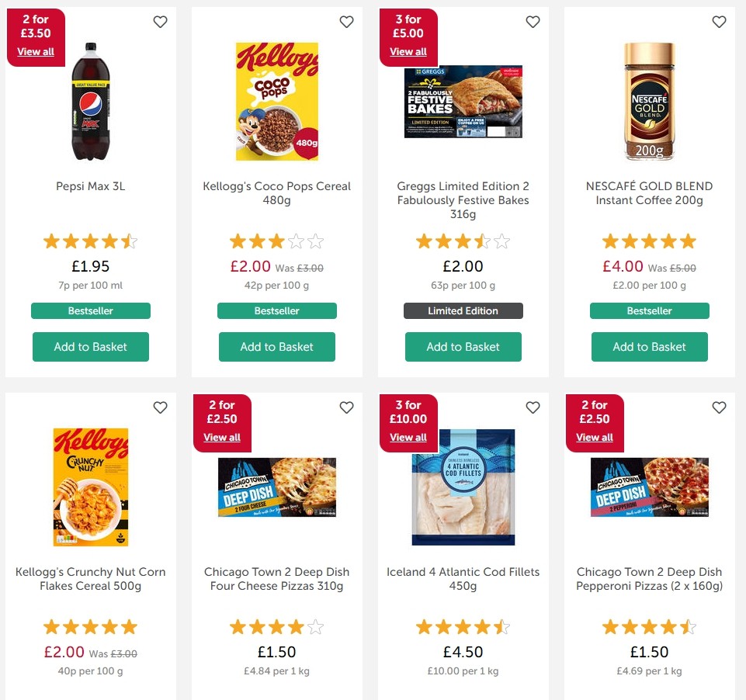Image resolution: width=746 pixels, height=700 pixels.
Task: Open Chicago Town Pepperoni Pizzas product link
Action: coord(650,579)
